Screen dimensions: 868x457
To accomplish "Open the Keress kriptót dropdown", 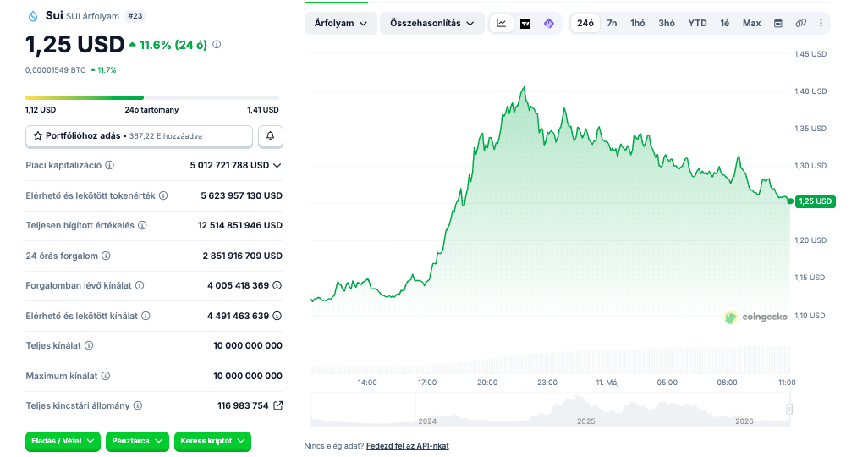I will 212,441.
